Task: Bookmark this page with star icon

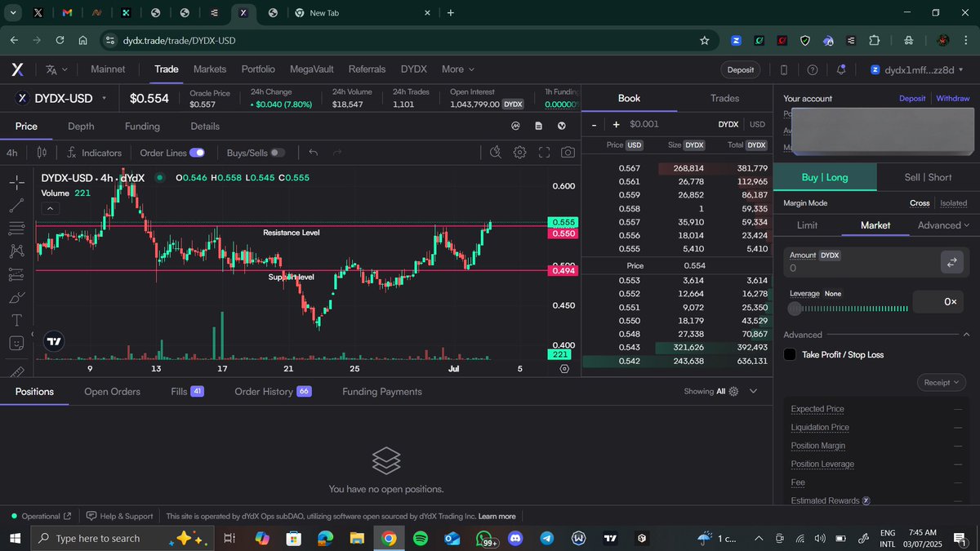Action: [x=705, y=40]
